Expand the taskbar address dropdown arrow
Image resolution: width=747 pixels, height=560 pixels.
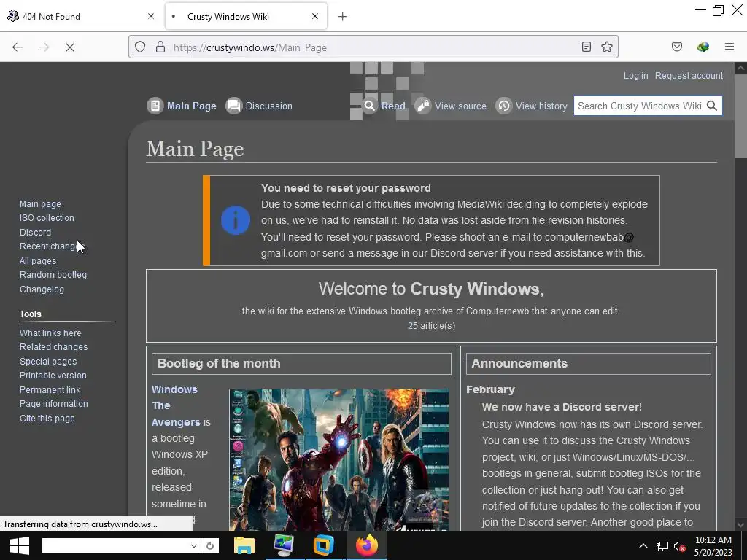(x=193, y=545)
